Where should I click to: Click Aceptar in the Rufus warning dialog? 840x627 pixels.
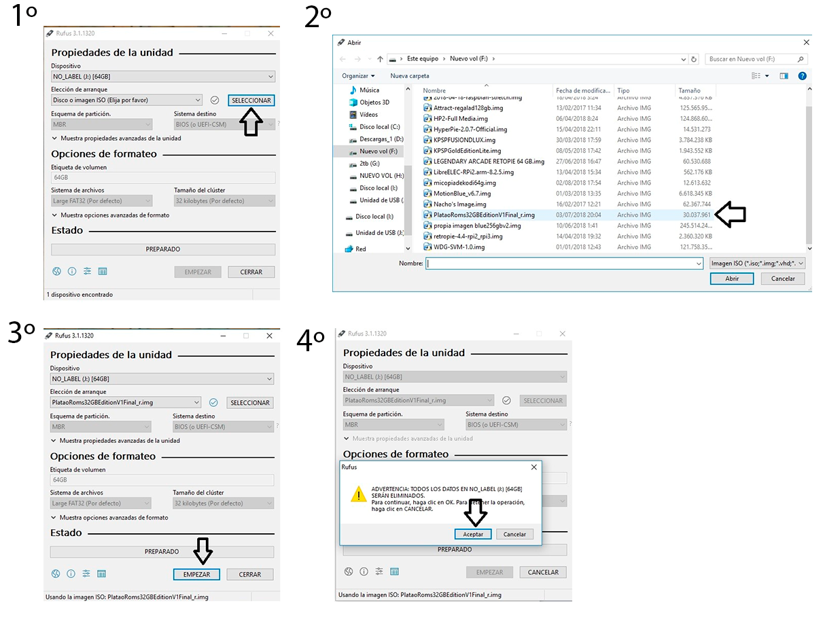tap(473, 534)
